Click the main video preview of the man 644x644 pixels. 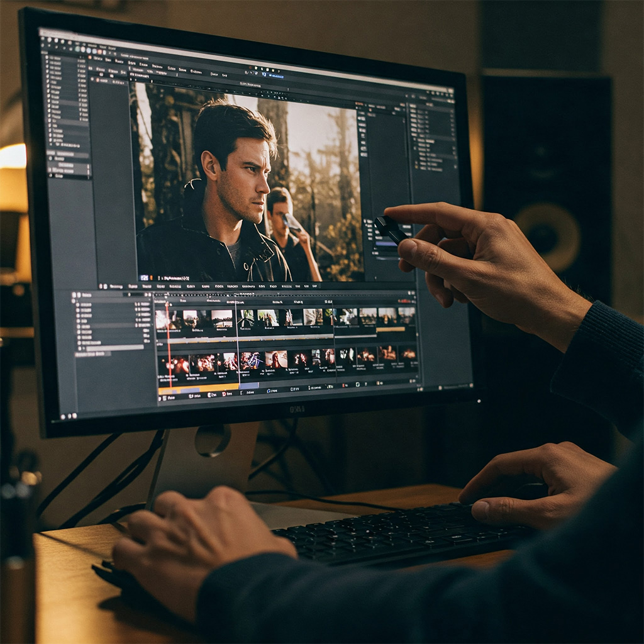(x=248, y=183)
